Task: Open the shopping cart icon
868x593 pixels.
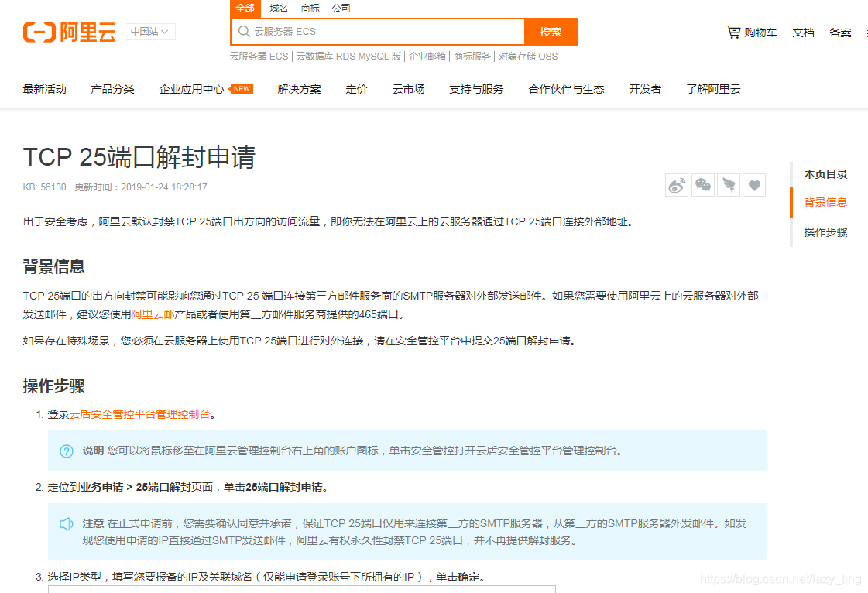Action: (733, 32)
